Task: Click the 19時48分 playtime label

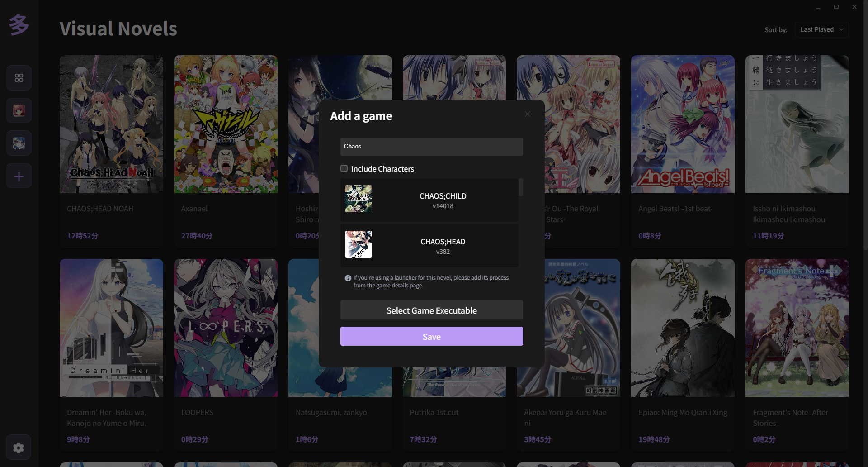Action: pyautogui.click(x=654, y=439)
